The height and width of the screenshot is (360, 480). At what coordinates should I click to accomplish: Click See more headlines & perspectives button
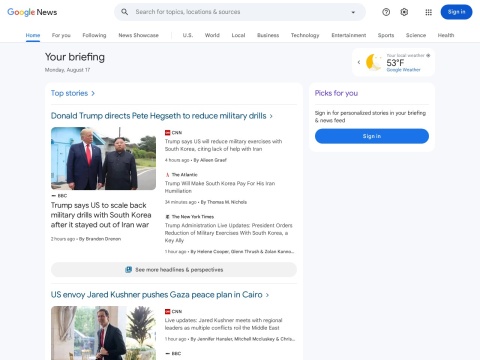point(174,270)
